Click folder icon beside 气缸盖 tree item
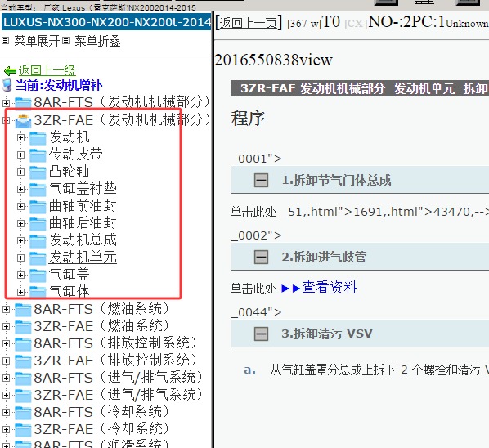The height and width of the screenshot is (448, 489). [38, 275]
